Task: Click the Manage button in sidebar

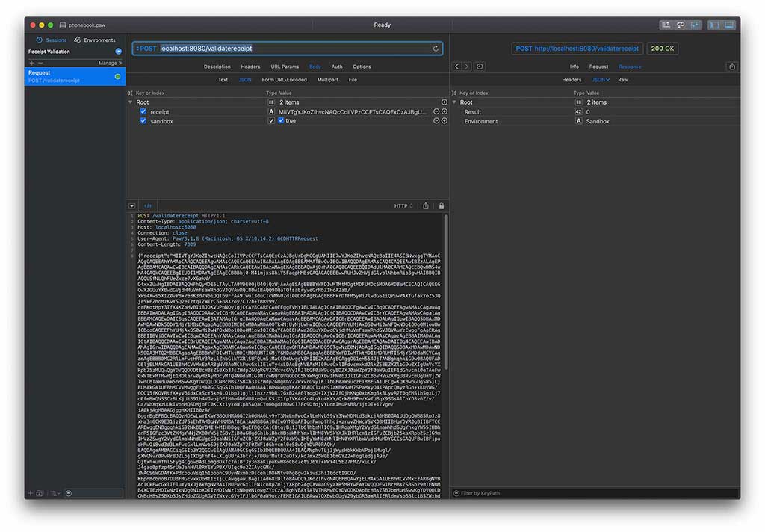Action: 108,63
